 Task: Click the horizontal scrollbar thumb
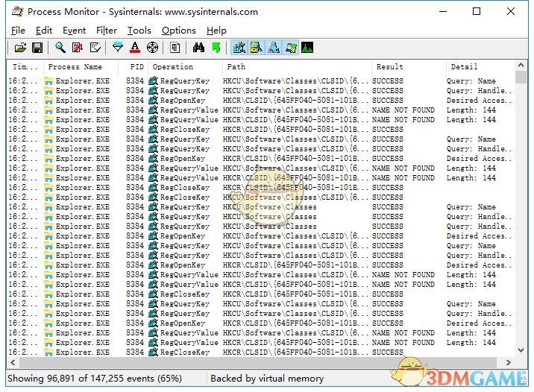(x=258, y=363)
